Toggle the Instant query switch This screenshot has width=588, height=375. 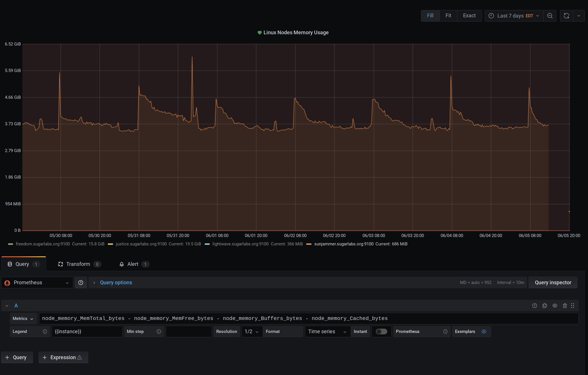pyautogui.click(x=381, y=332)
